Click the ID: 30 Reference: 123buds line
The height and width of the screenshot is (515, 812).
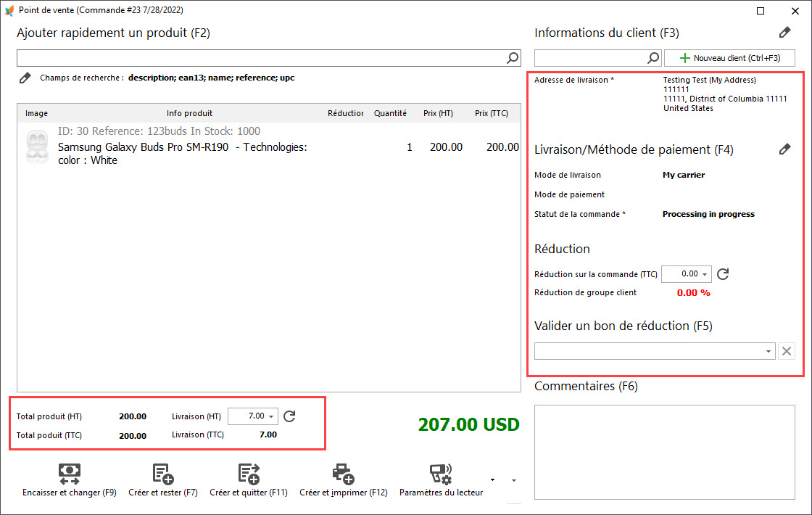[159, 131]
